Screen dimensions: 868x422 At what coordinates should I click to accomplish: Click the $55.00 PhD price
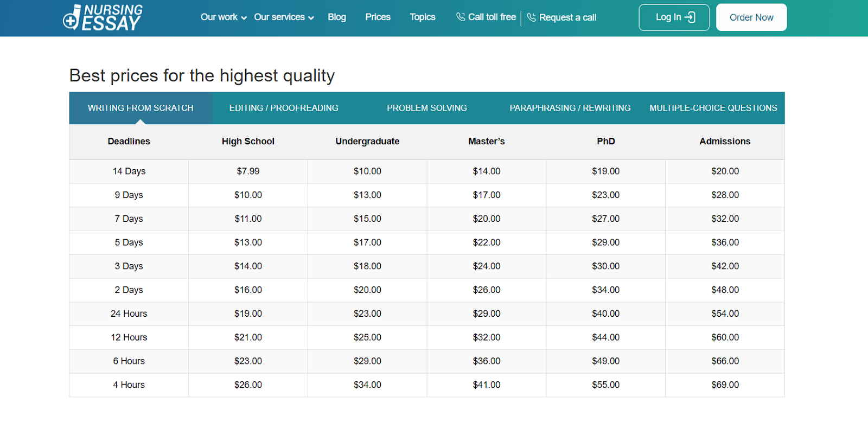606,385
